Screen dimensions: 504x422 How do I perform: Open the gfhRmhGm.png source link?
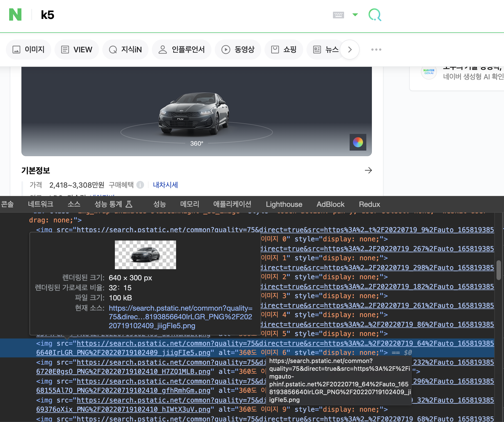pos(123,390)
